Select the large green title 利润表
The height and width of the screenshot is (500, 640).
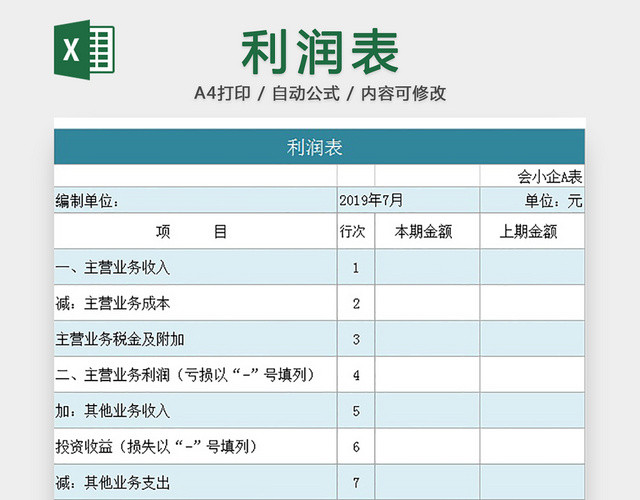[x=320, y=52]
